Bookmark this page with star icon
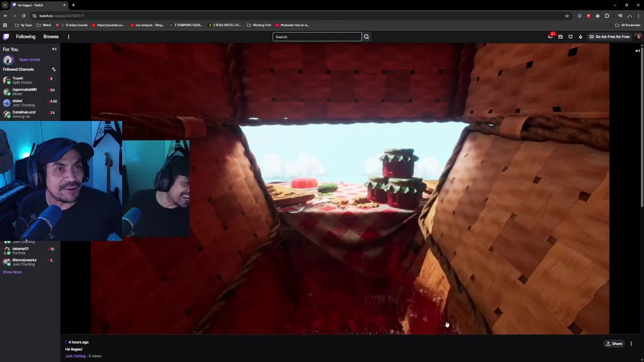644x362 pixels. [x=567, y=16]
